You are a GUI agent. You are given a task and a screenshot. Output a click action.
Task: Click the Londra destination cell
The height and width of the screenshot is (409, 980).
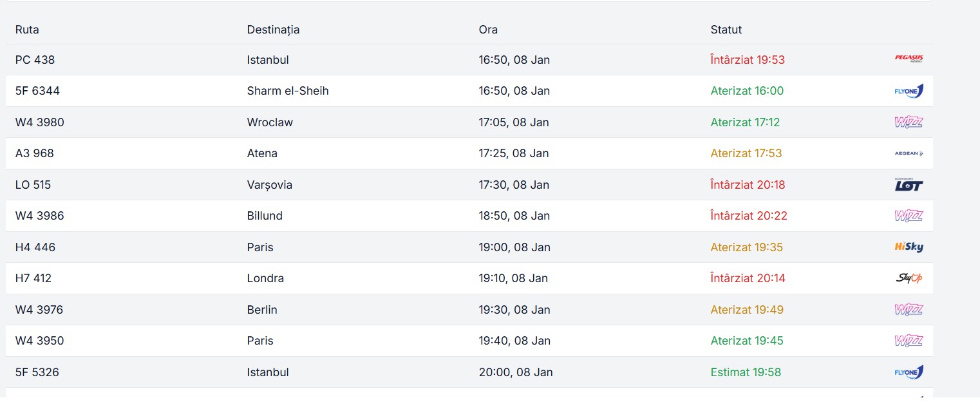pyautogui.click(x=265, y=278)
